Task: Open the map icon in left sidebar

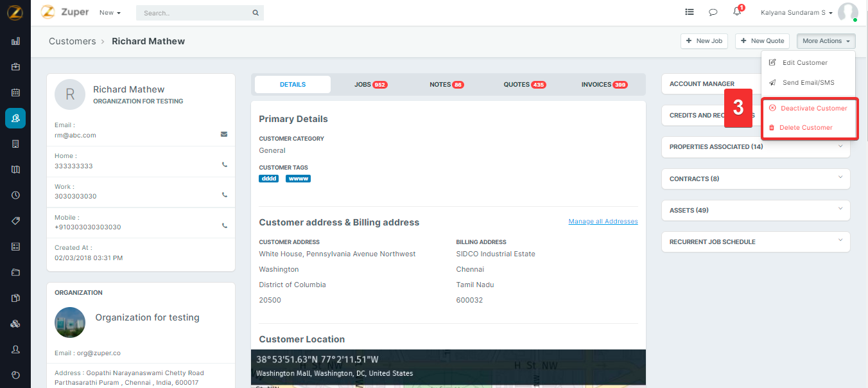Action: 15,170
